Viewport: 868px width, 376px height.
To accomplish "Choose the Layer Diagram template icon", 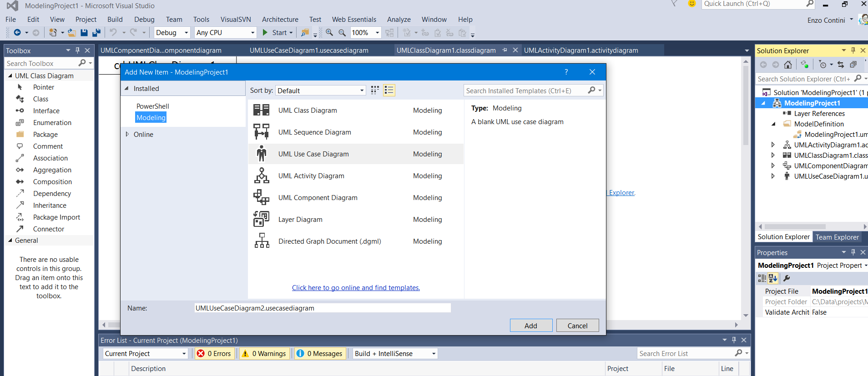I will click(262, 219).
